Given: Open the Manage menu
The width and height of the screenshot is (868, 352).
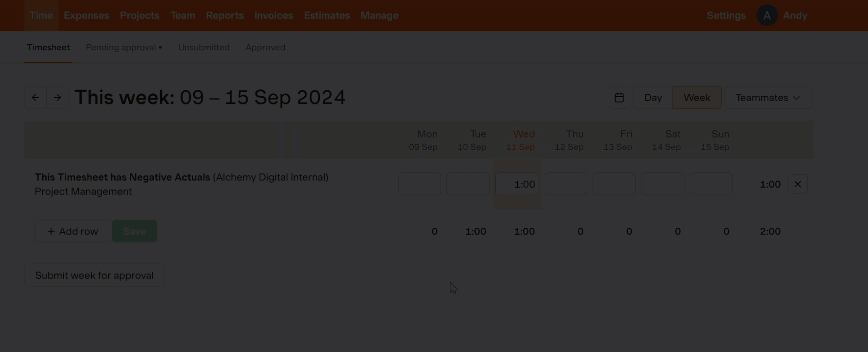Looking at the screenshot, I should tap(380, 15).
